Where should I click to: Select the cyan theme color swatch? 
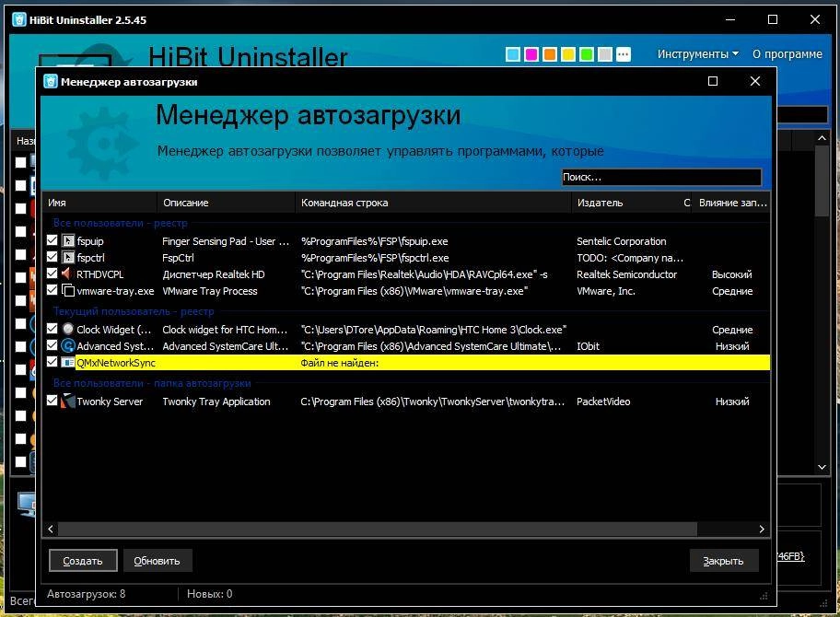513,54
